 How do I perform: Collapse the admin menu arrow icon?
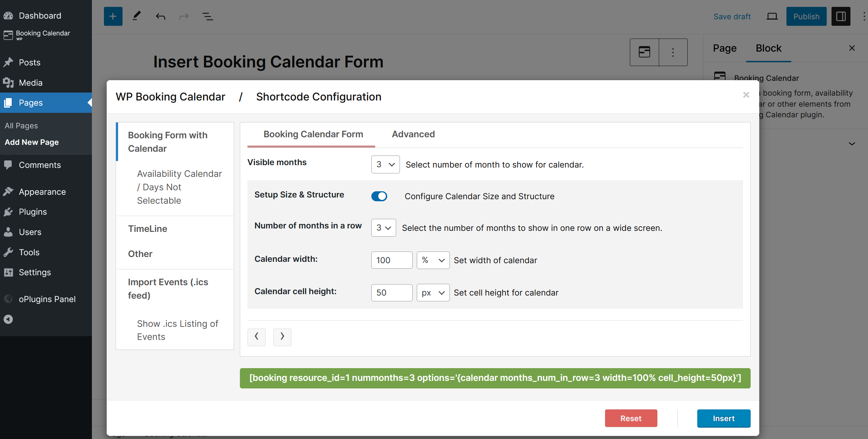pos(8,319)
